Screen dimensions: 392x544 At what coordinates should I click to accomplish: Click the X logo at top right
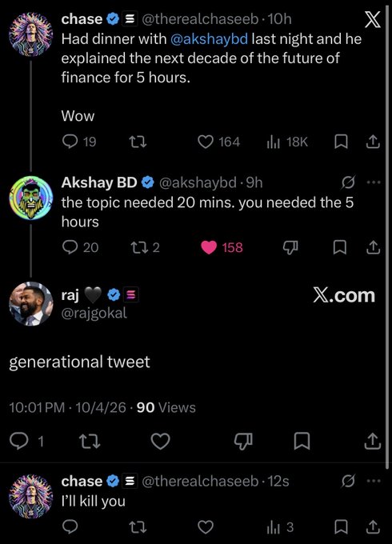pyautogui.click(x=373, y=19)
